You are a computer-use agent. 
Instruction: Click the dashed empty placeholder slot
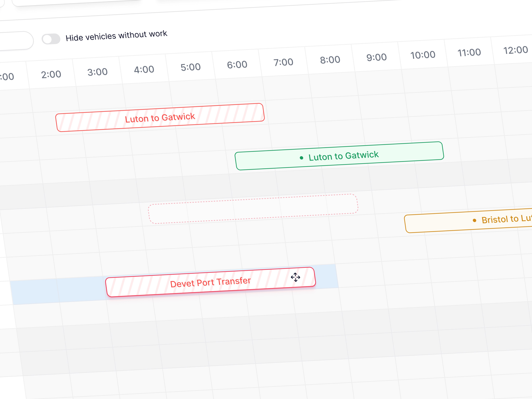pyautogui.click(x=253, y=209)
